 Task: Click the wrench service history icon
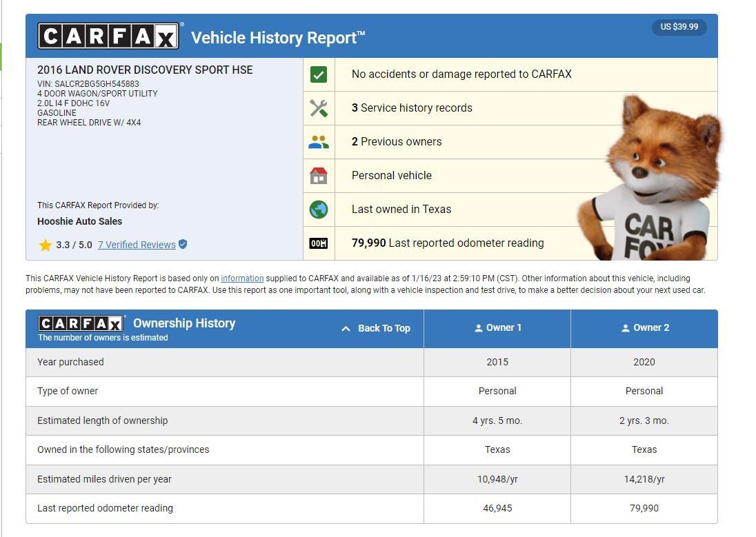(318, 108)
